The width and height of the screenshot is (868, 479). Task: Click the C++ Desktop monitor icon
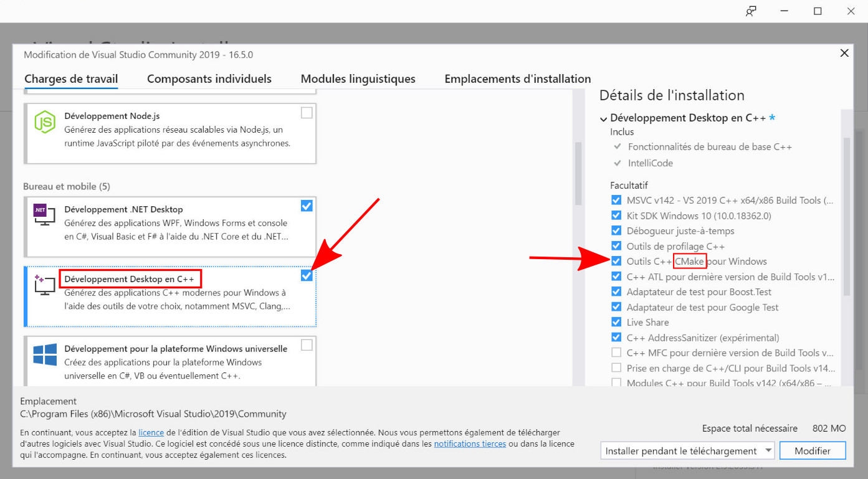tap(45, 285)
